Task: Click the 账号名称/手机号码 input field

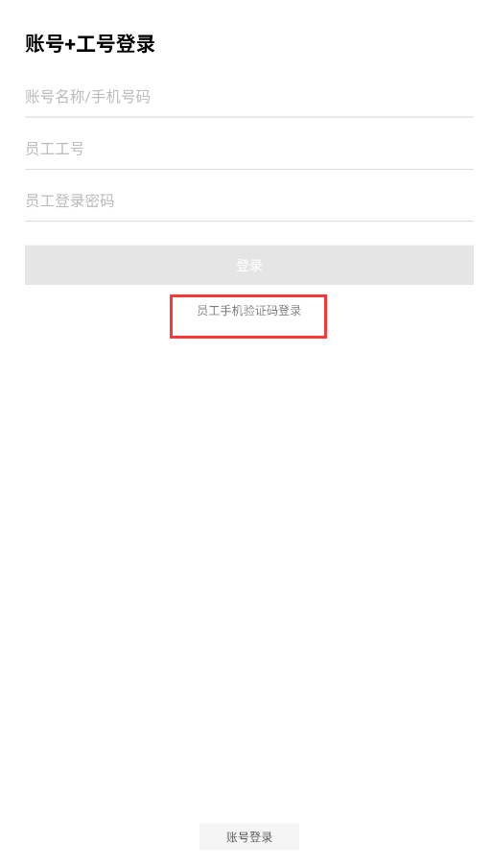Action: [x=249, y=97]
